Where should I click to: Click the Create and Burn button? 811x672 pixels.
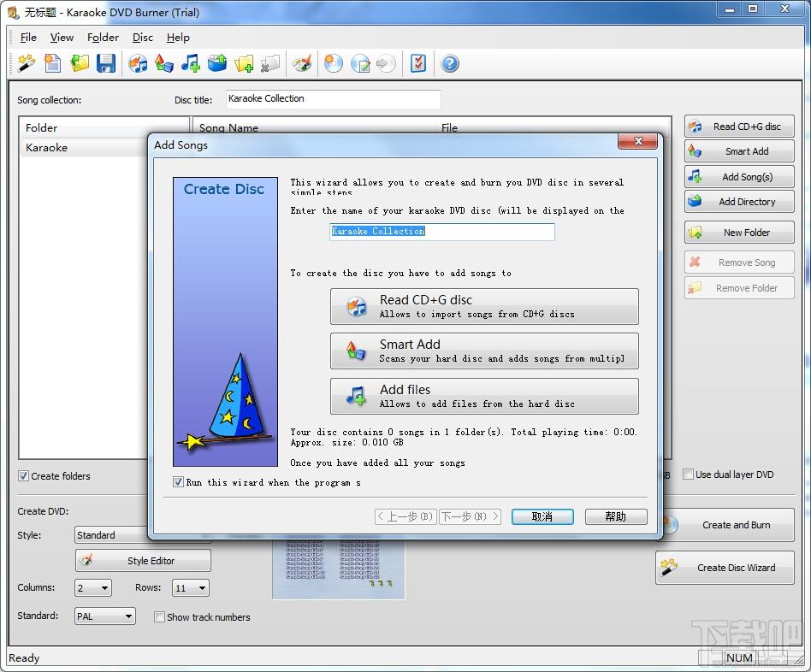click(729, 525)
